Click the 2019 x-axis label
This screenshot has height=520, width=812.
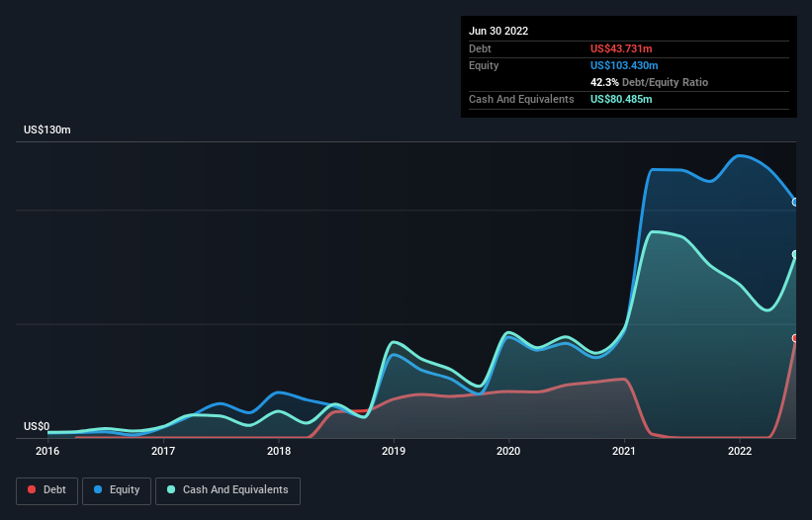click(394, 451)
